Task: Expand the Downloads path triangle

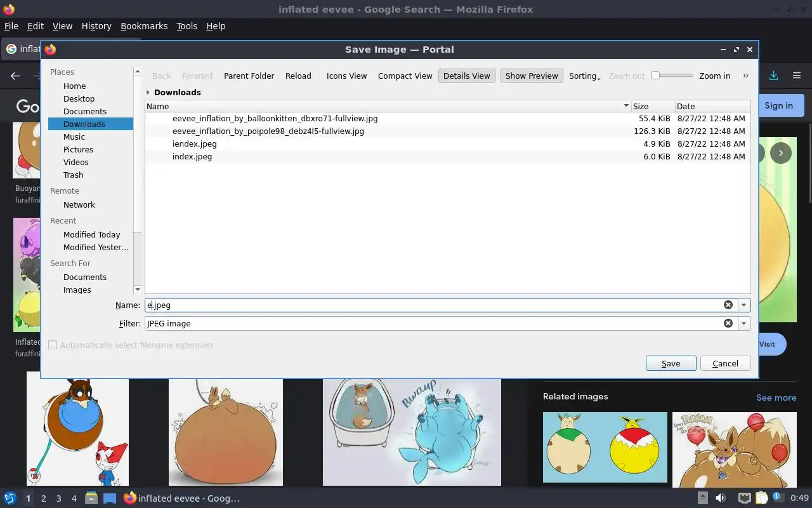Action: [x=148, y=92]
